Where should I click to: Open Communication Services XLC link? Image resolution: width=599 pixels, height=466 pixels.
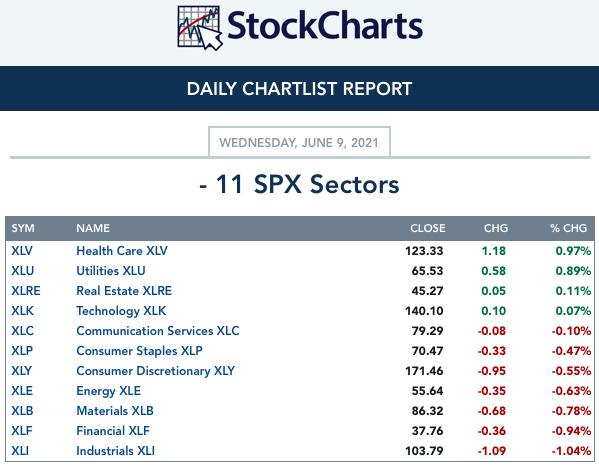pyautogui.click(x=158, y=331)
